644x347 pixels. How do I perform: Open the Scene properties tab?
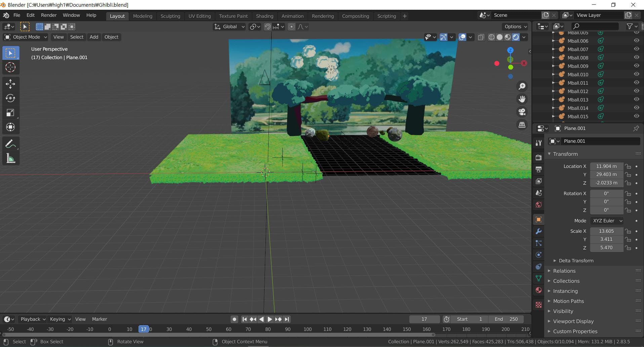[x=539, y=193]
